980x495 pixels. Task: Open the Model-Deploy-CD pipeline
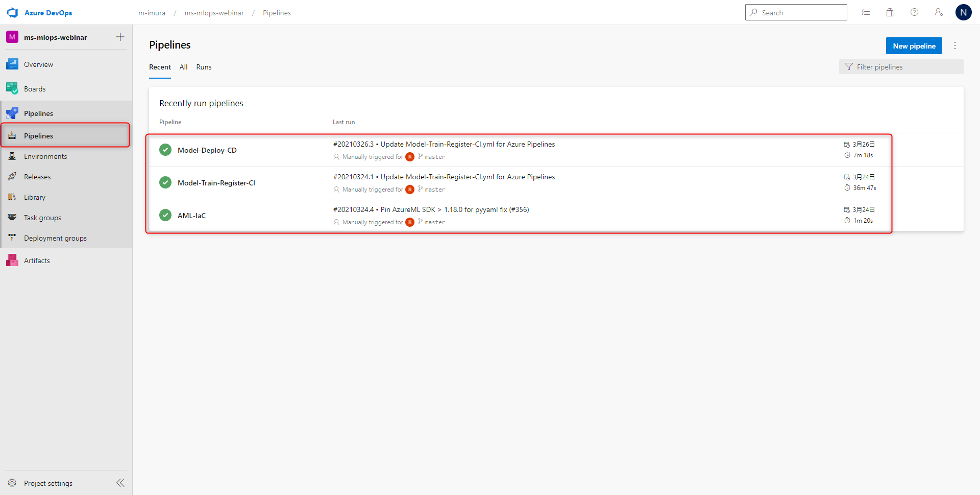(x=207, y=150)
